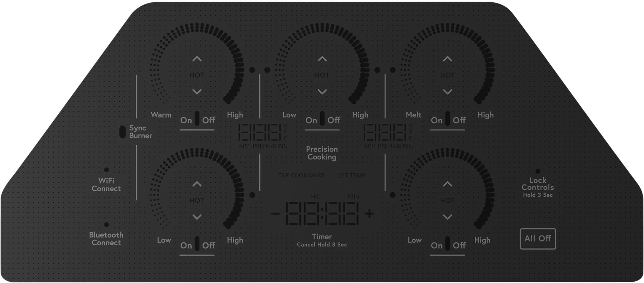Screen dimensions: 644x283
Task: Enable Sync Burner
Action: click(x=136, y=132)
